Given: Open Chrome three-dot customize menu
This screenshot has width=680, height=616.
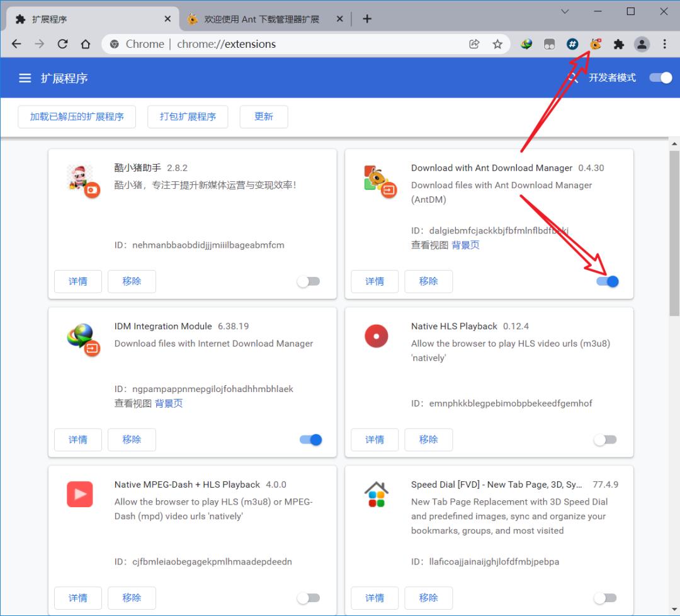Looking at the screenshot, I should coord(665,44).
